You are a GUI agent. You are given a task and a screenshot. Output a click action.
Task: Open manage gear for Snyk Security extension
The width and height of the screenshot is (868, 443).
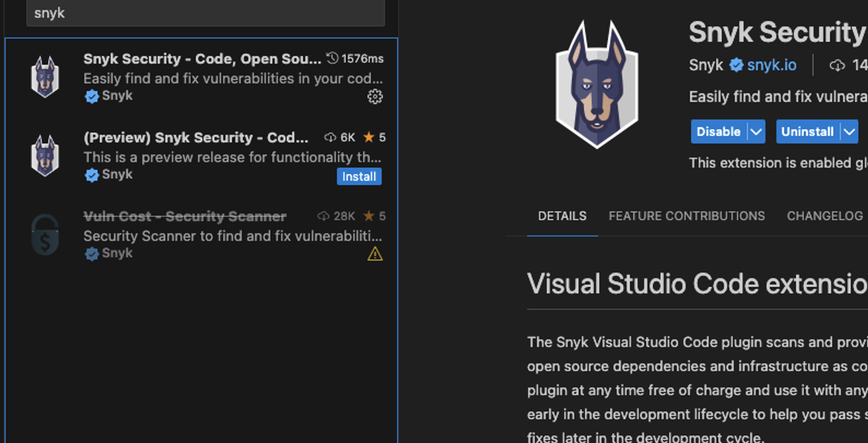(375, 96)
